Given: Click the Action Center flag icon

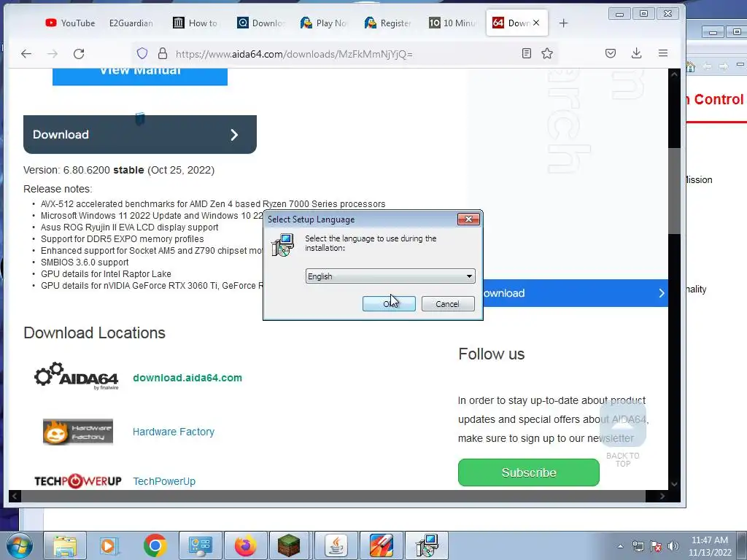Looking at the screenshot, I should coord(656,546).
